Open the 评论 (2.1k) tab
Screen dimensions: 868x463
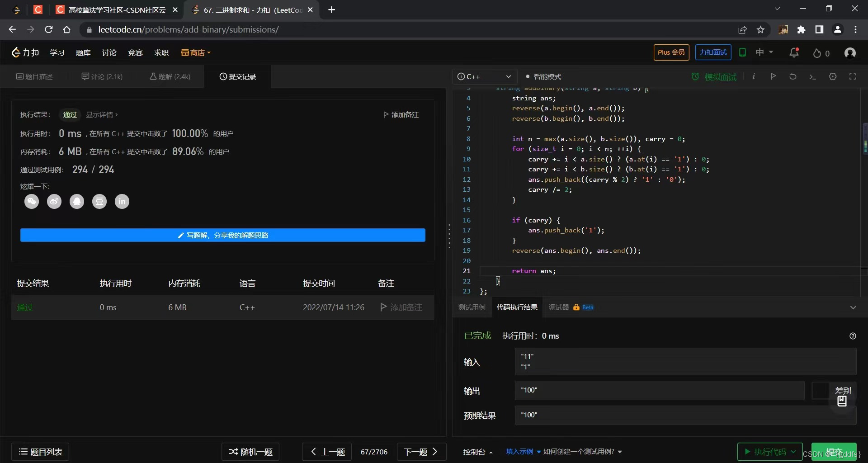(102, 76)
